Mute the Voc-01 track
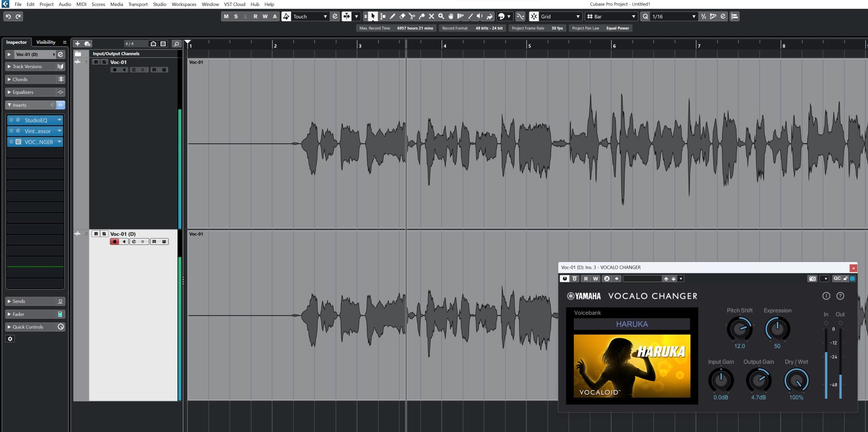This screenshot has height=432, width=868. tap(96, 62)
